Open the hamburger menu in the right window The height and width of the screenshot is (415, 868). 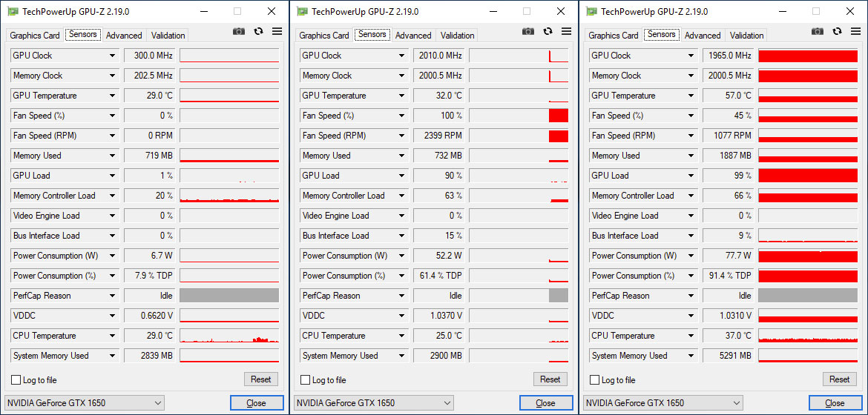point(855,31)
